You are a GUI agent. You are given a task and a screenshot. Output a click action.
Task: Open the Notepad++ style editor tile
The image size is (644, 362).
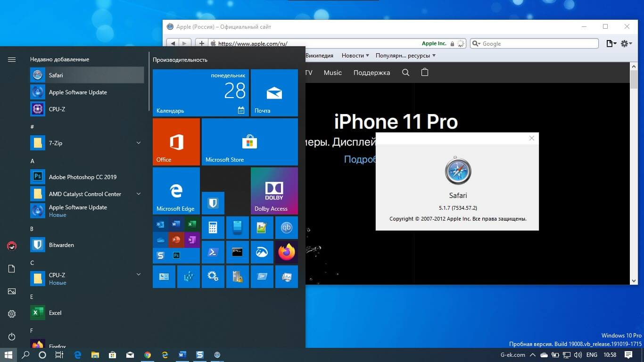[262, 228]
